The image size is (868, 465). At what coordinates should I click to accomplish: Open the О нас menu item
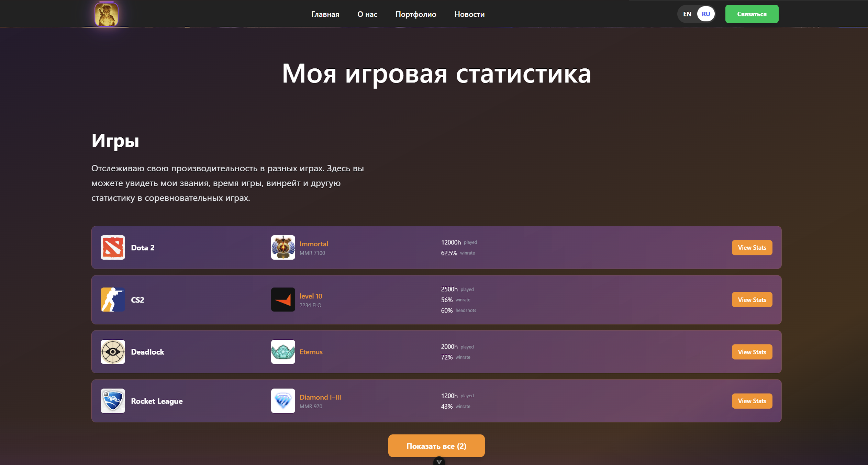click(x=367, y=14)
